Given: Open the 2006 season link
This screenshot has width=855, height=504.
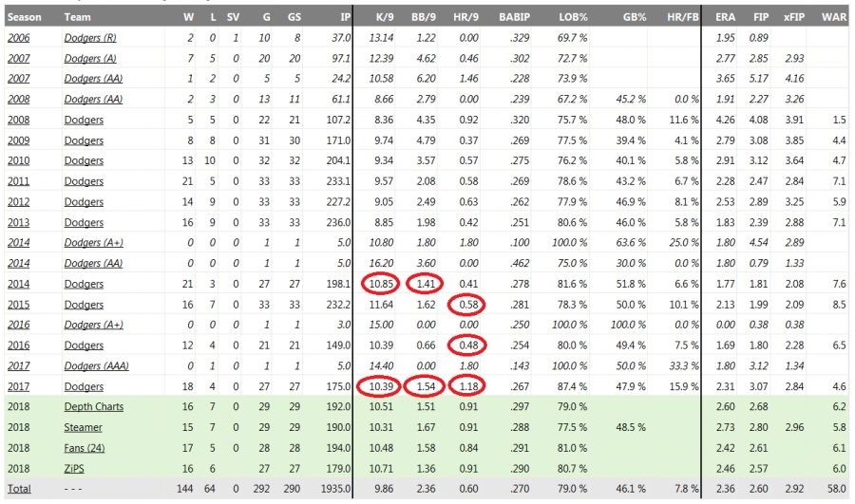Looking at the screenshot, I should tap(20, 36).
